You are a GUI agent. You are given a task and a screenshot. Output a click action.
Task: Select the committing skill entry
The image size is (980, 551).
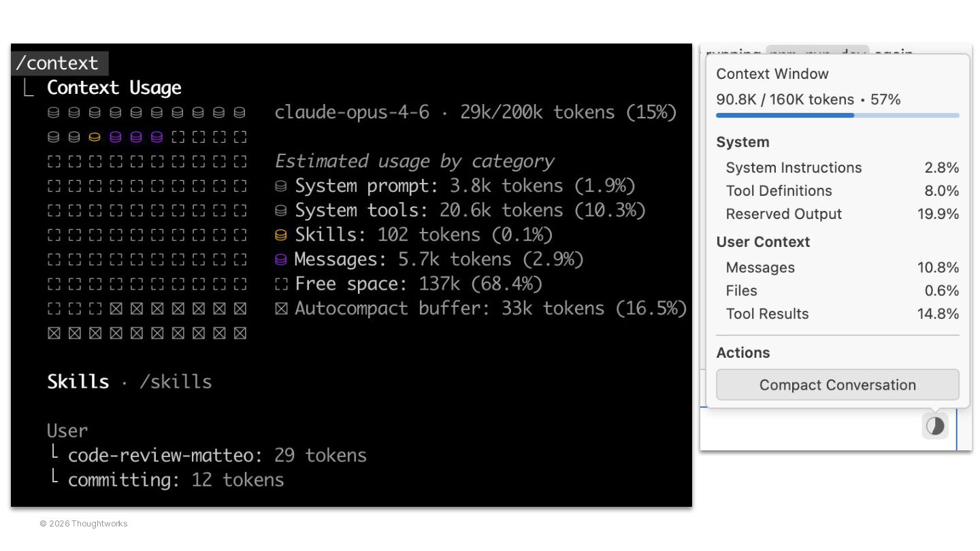[124, 480]
